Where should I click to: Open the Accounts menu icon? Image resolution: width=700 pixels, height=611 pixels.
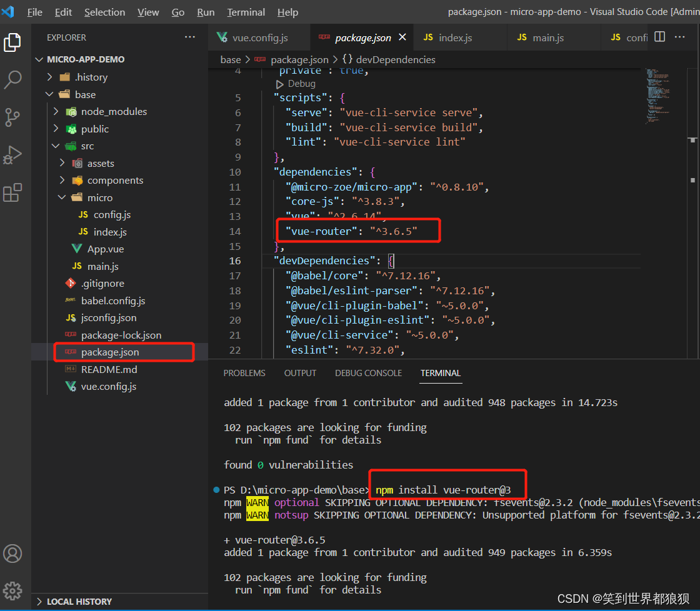click(12, 554)
